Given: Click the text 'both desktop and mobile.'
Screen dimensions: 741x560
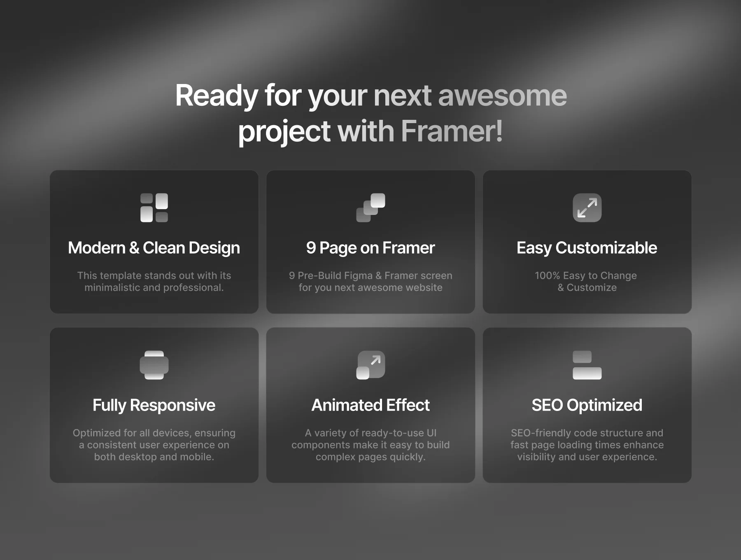Looking at the screenshot, I should tap(154, 457).
